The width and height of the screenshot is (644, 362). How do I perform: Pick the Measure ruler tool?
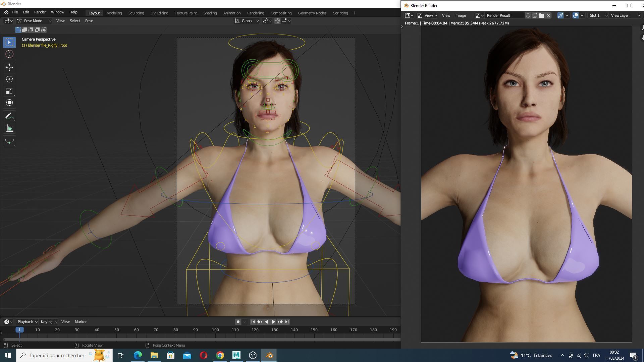[x=9, y=128]
